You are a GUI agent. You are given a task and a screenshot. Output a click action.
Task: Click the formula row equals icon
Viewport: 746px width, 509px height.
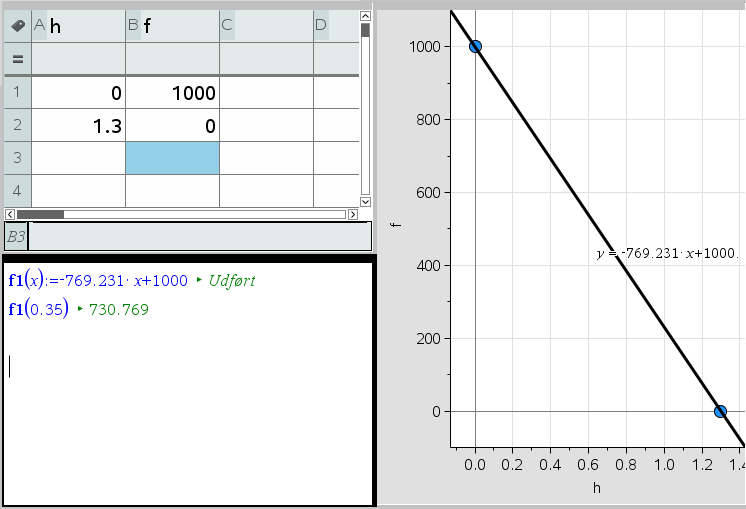[17, 59]
